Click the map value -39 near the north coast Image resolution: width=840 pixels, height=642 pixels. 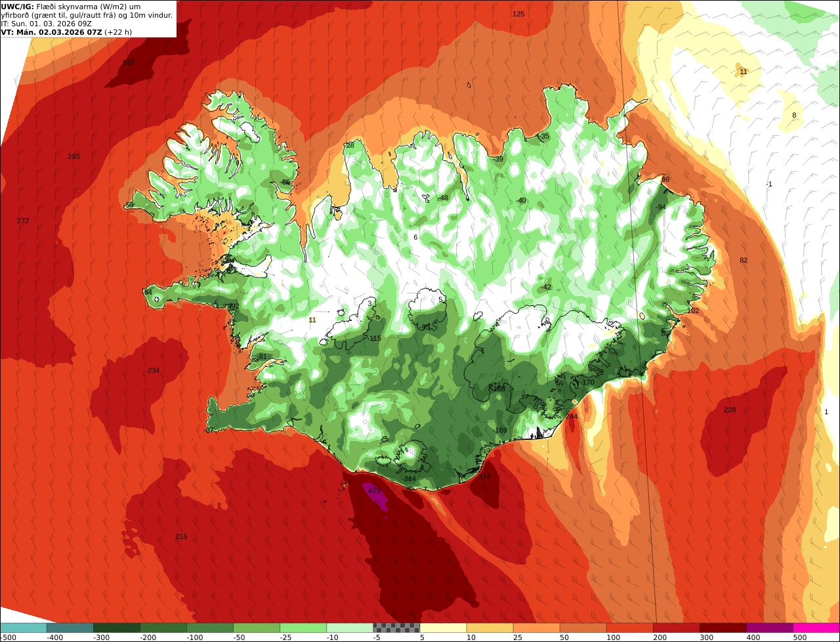coord(498,160)
